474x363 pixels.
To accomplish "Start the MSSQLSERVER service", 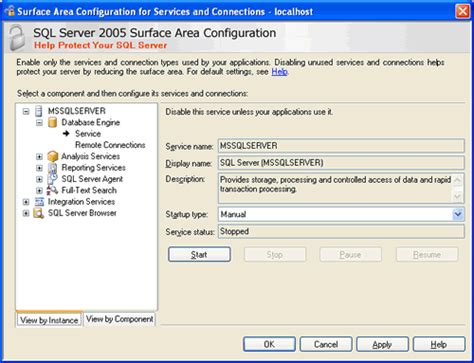I will point(199,255).
